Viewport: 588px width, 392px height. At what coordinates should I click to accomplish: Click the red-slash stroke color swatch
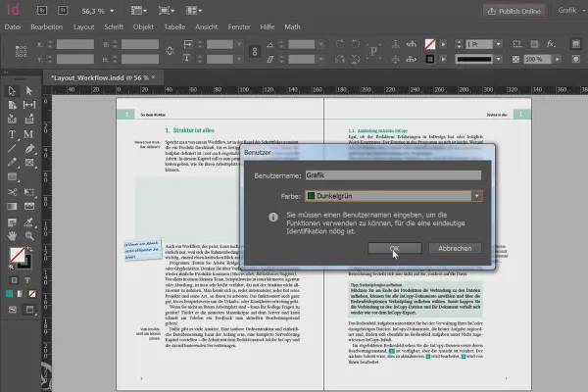pyautogui.click(x=431, y=45)
